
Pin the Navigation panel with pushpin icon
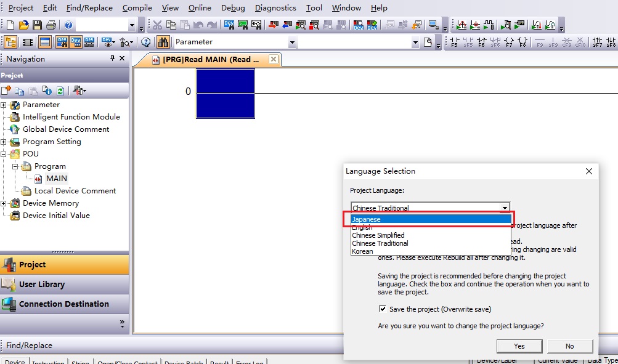tap(112, 59)
